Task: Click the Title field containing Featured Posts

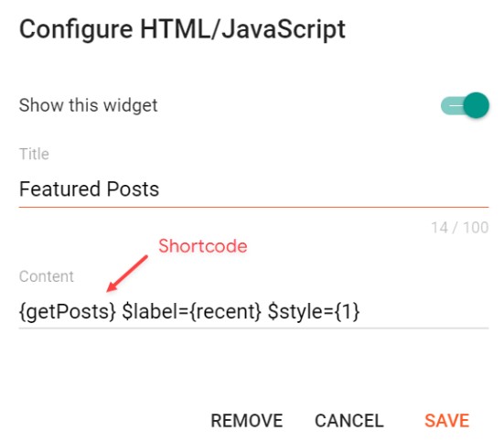Action: (x=253, y=189)
